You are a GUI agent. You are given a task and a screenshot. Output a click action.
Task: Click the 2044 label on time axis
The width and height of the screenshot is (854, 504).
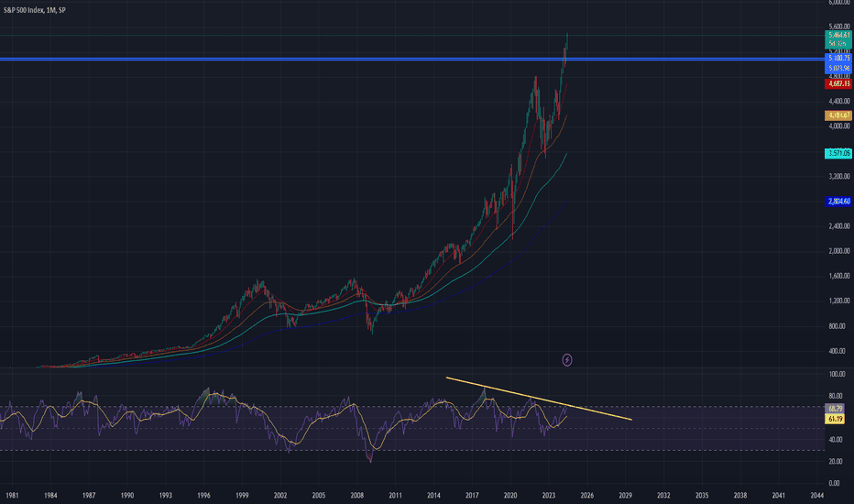[816, 495]
